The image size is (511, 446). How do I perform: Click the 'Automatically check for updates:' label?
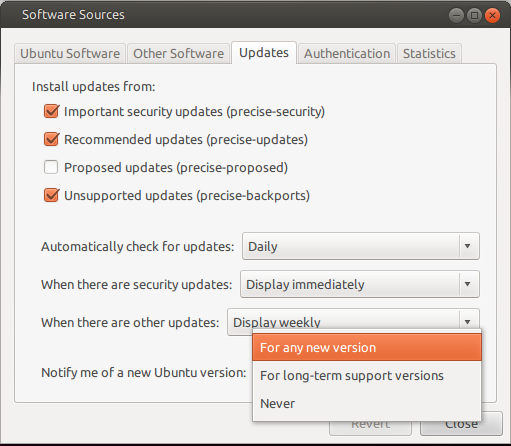click(138, 247)
